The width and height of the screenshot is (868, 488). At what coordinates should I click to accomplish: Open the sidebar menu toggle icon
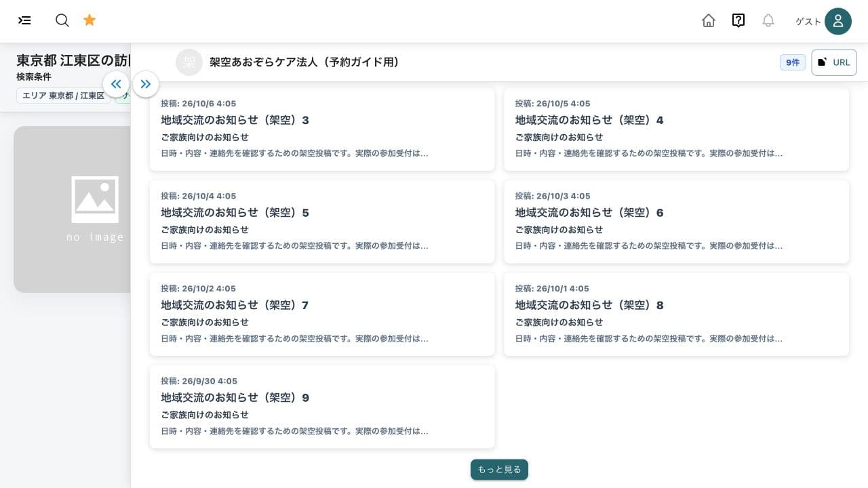point(24,20)
